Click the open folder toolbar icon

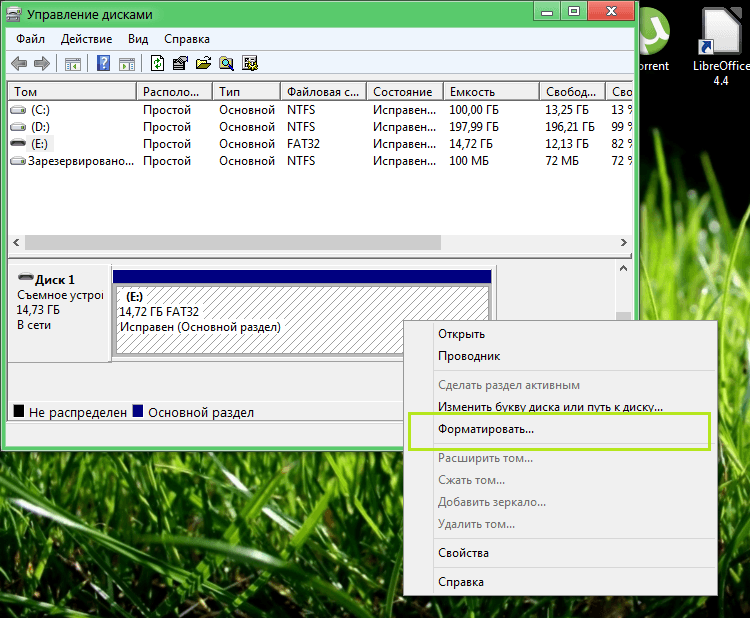(203, 64)
